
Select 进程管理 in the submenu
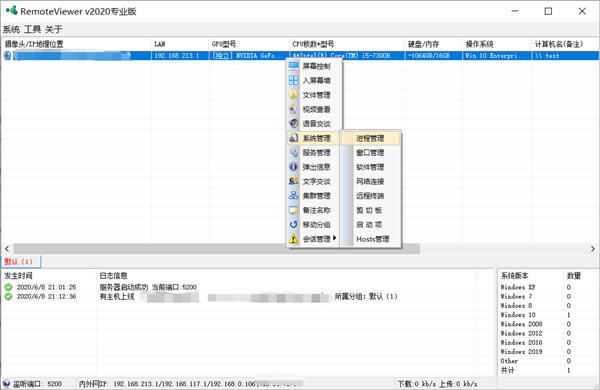[370, 138]
